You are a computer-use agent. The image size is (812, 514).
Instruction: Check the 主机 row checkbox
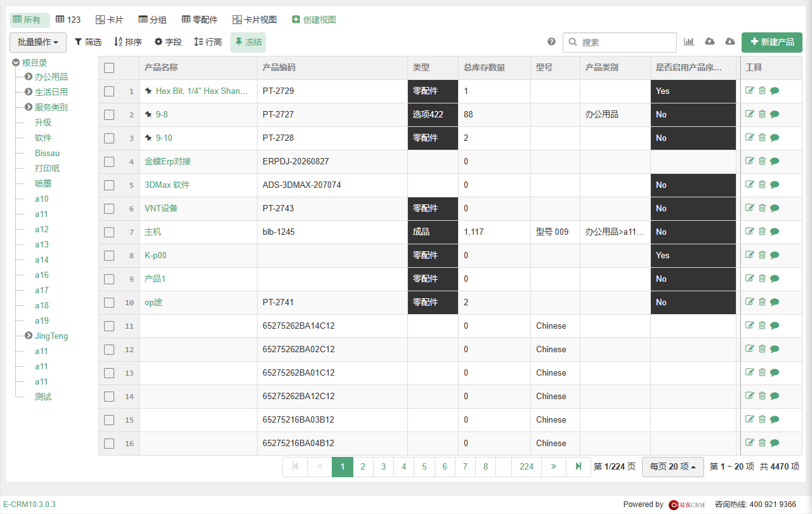109,232
